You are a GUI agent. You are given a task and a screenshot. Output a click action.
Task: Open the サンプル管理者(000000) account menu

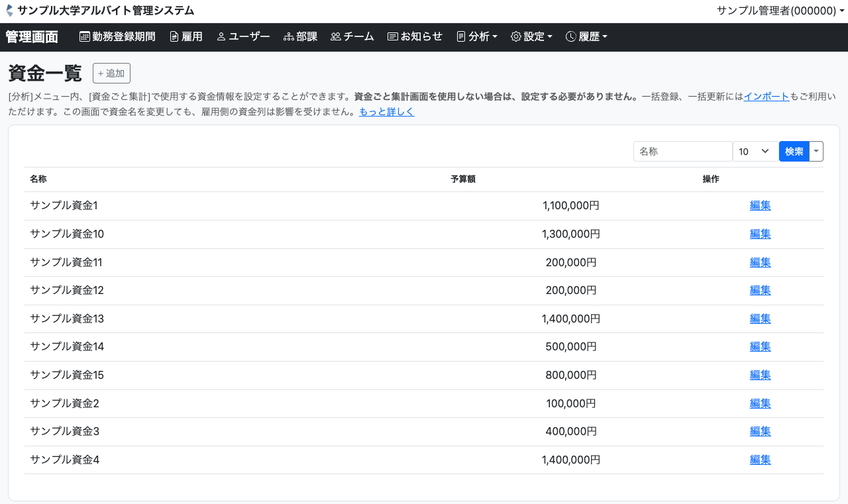(780, 11)
